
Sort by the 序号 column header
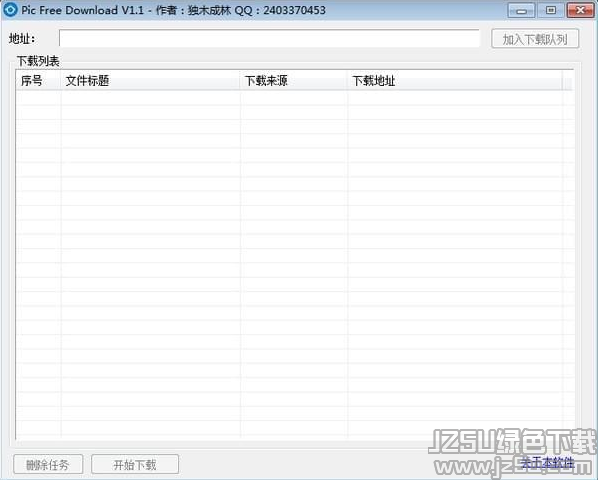click(39, 80)
